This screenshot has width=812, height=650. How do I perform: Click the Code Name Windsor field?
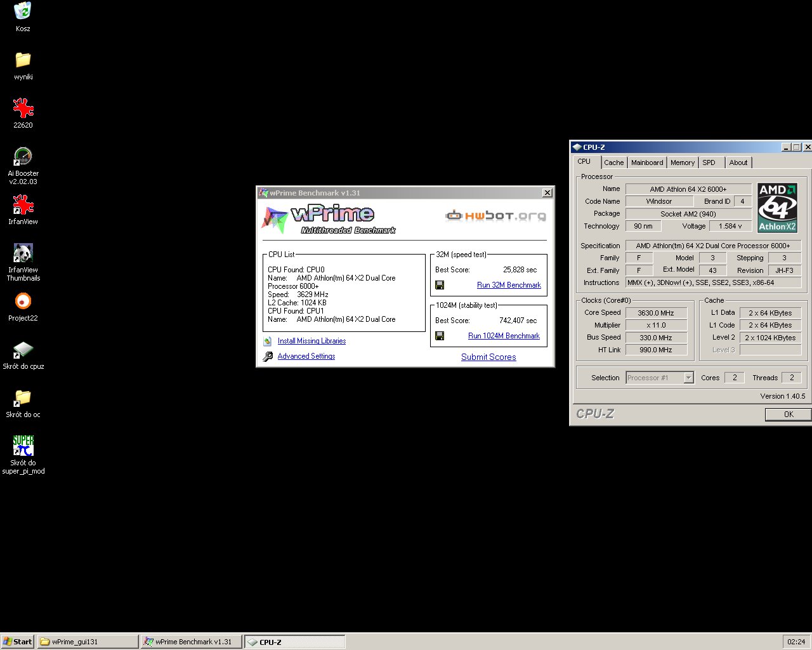point(658,201)
